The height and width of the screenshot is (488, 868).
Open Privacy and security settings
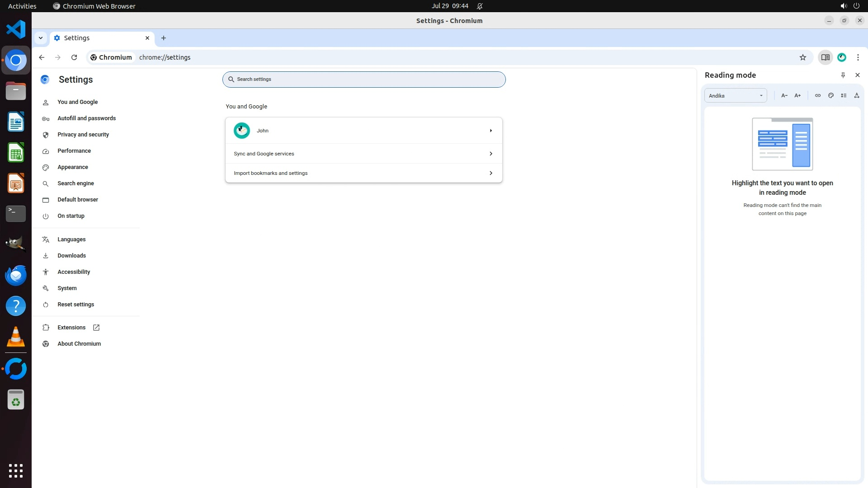click(x=83, y=135)
